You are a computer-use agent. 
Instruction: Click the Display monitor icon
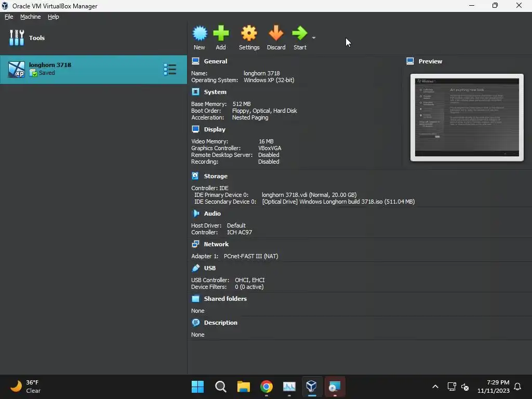pyautogui.click(x=195, y=129)
